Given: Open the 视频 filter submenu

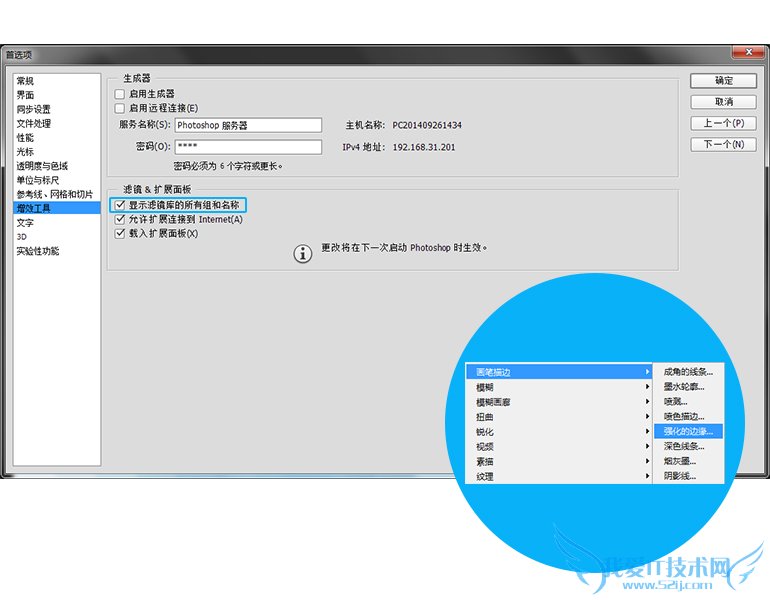Looking at the screenshot, I should point(559,447).
